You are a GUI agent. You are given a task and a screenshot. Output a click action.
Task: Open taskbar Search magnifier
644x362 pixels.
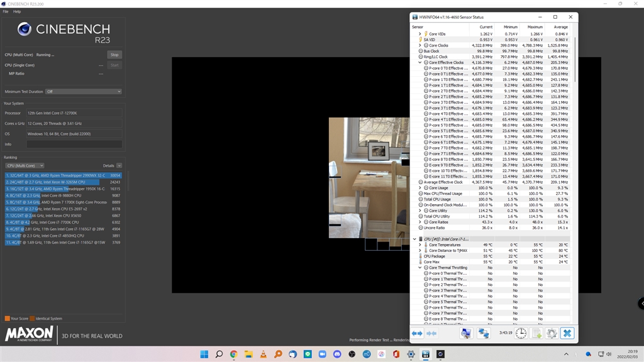click(x=219, y=354)
